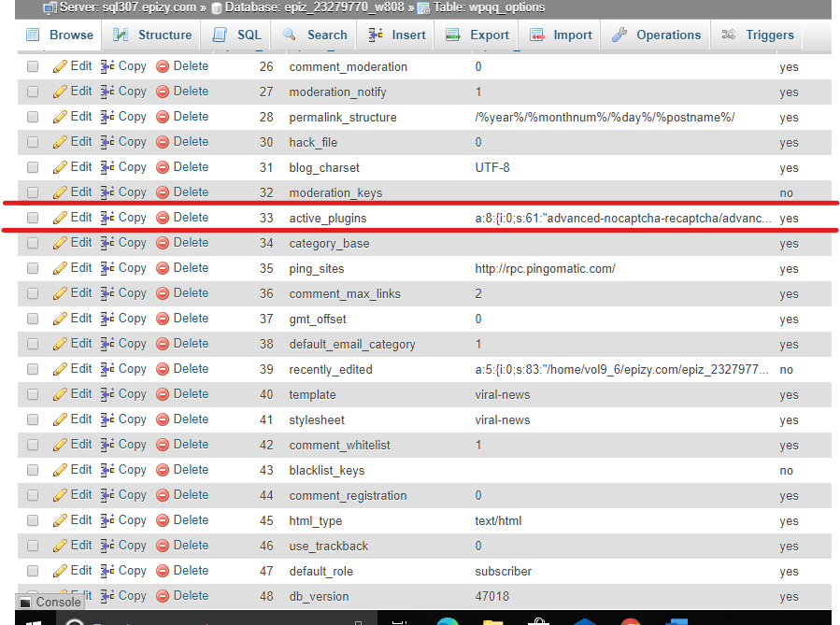Click the Copy icon in the comment_moderation row

tap(107, 66)
